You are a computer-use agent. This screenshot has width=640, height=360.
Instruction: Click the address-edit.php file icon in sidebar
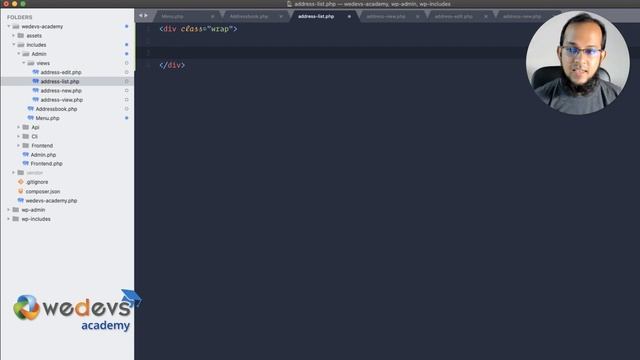pyautogui.click(x=36, y=72)
